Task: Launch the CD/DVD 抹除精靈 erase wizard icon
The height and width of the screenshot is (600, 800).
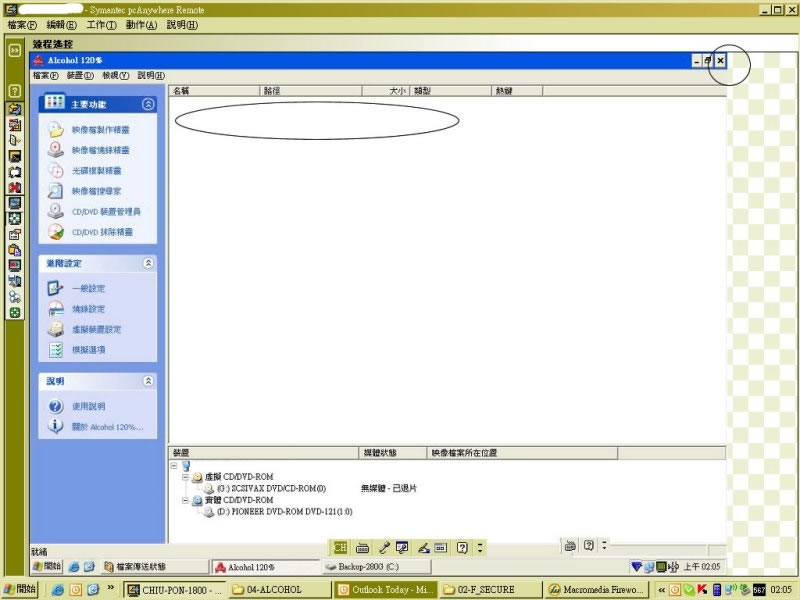Action: (56, 232)
